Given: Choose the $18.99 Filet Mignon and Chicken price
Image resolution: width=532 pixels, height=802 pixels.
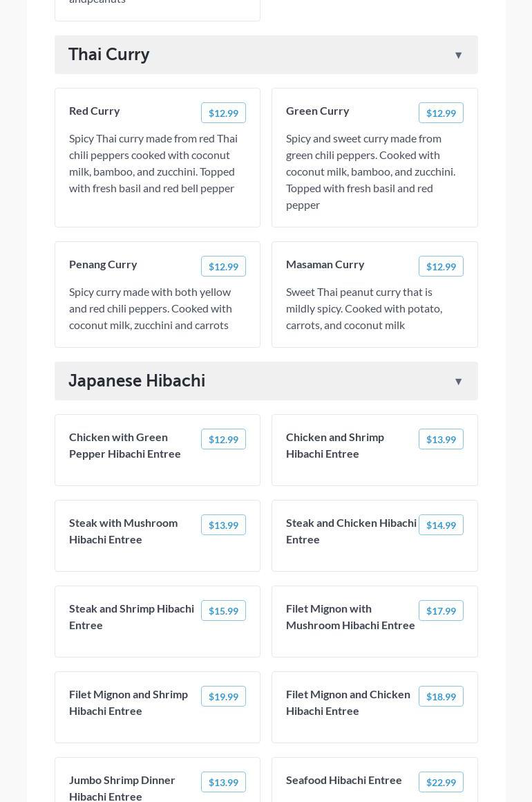Looking at the screenshot, I should (x=441, y=697).
